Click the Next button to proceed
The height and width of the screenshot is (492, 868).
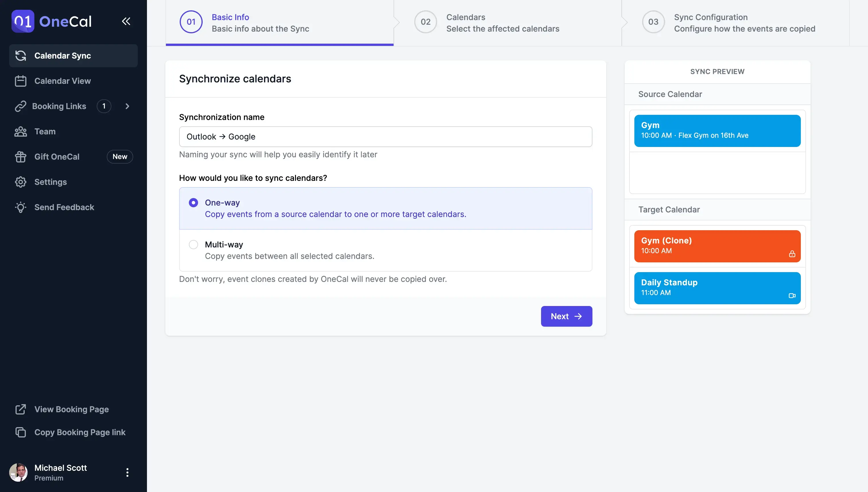[566, 316]
